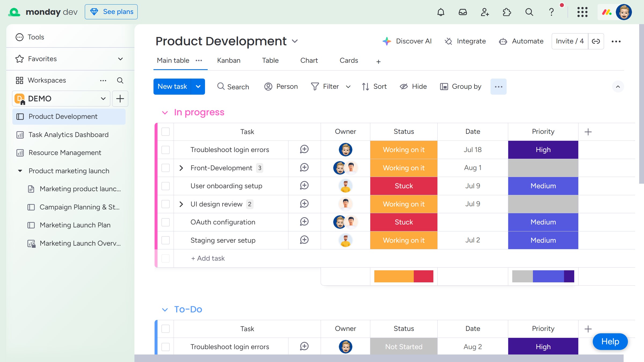Click the Main table tab options dots
644x362 pixels.
[x=199, y=61]
